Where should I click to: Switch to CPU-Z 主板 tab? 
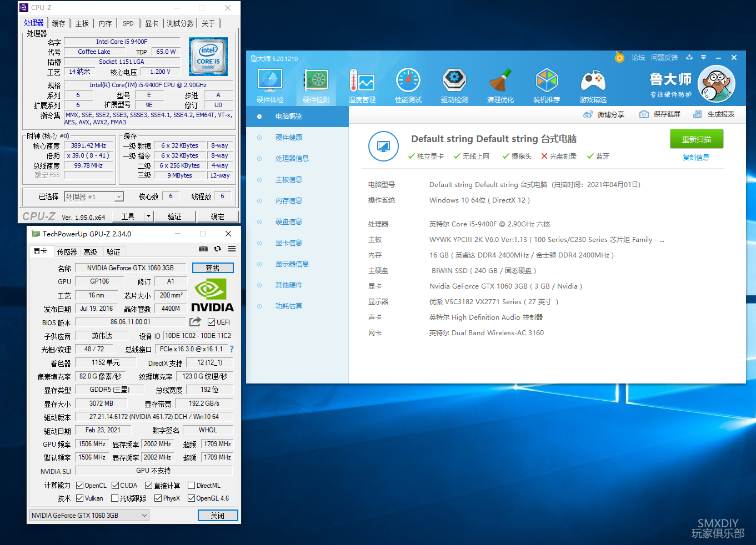coord(82,23)
